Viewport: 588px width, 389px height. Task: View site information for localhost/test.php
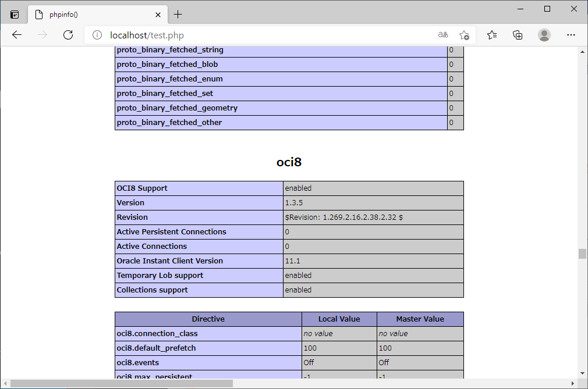[97, 35]
